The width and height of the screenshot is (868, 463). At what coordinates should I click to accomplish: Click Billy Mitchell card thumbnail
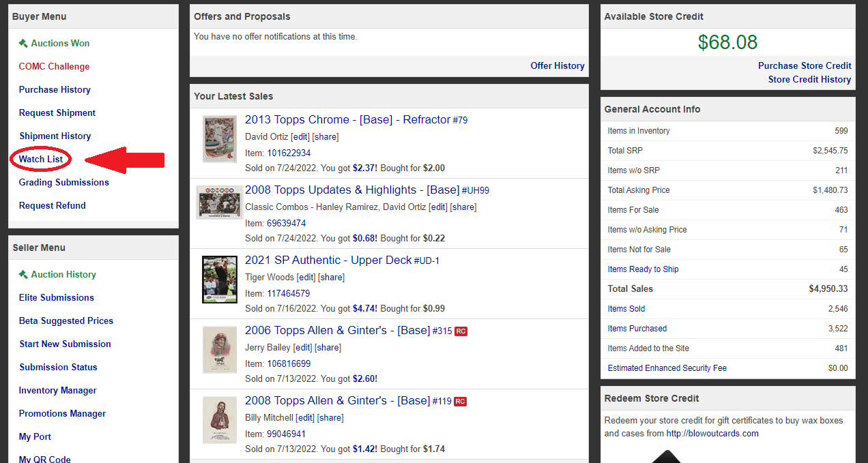[220, 420]
